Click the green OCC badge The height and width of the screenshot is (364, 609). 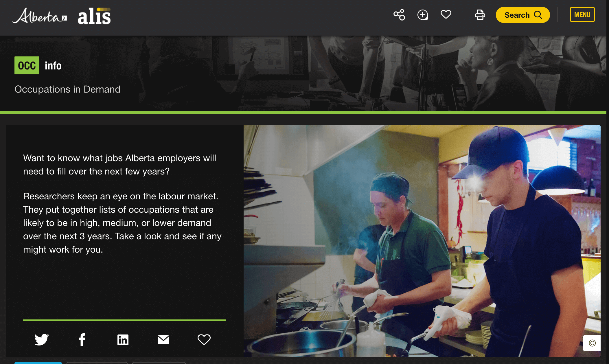(x=27, y=66)
